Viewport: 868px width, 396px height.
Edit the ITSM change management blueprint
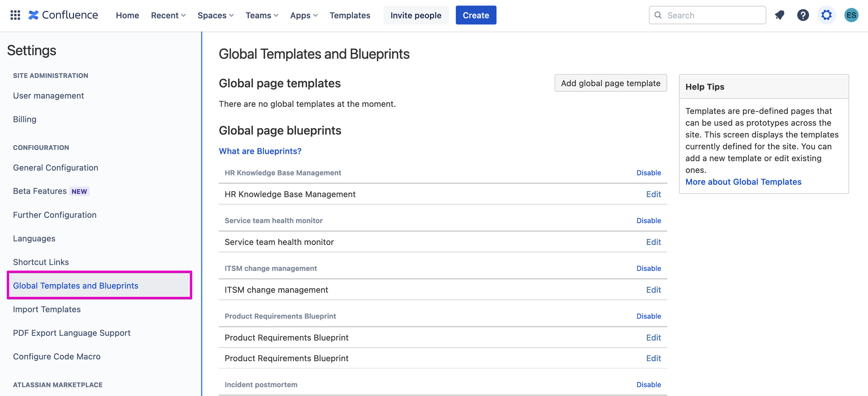click(x=653, y=289)
